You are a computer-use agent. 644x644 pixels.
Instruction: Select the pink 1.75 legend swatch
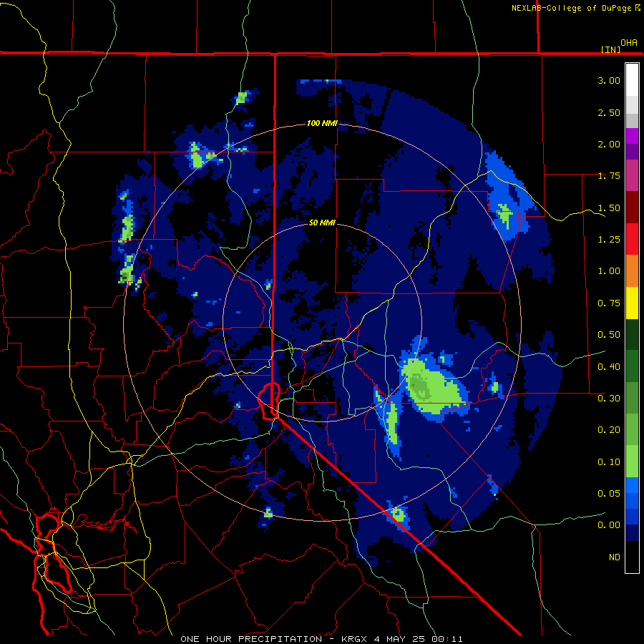click(x=632, y=175)
